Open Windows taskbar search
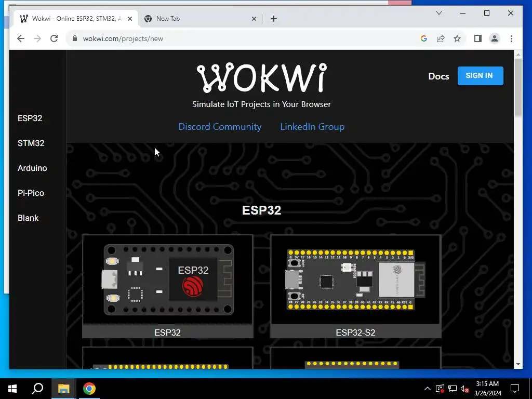 [x=37, y=389]
